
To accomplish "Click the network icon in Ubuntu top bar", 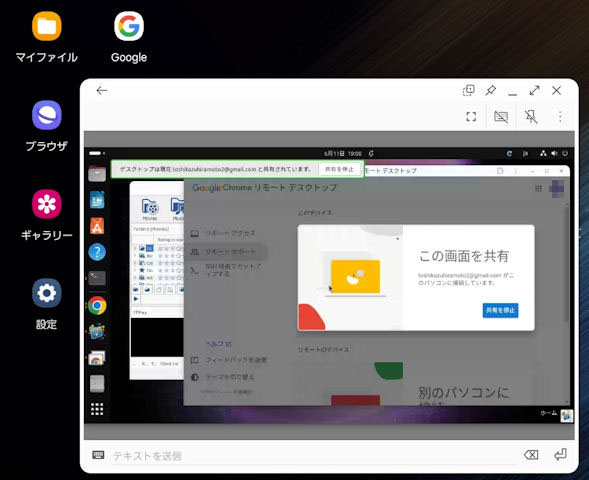I will coord(543,153).
